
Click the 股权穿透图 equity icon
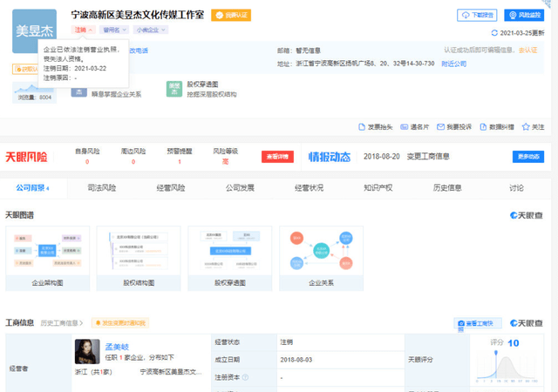(x=174, y=89)
